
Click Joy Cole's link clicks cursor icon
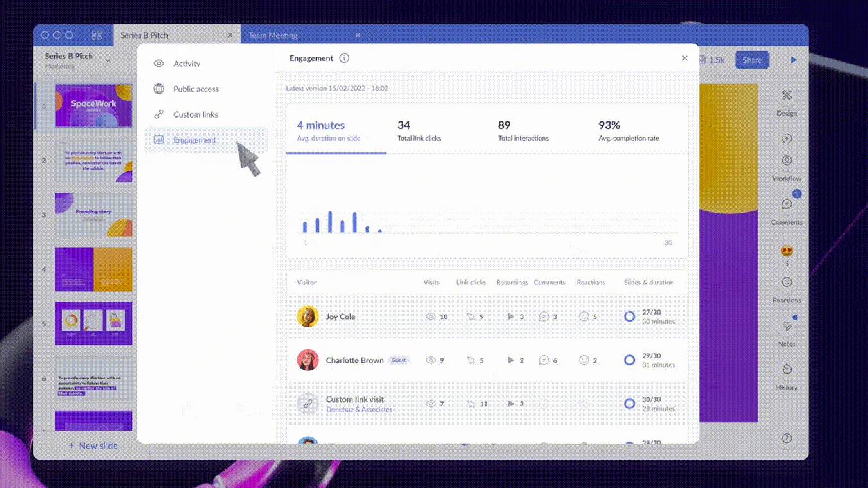coord(471,317)
